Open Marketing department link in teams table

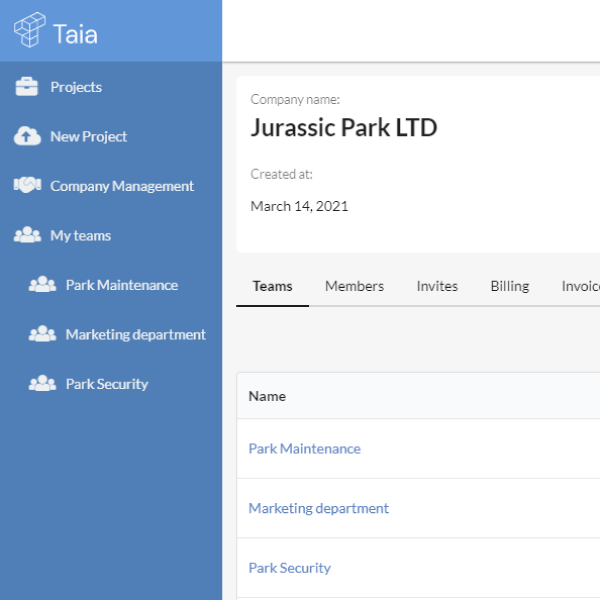tap(319, 509)
